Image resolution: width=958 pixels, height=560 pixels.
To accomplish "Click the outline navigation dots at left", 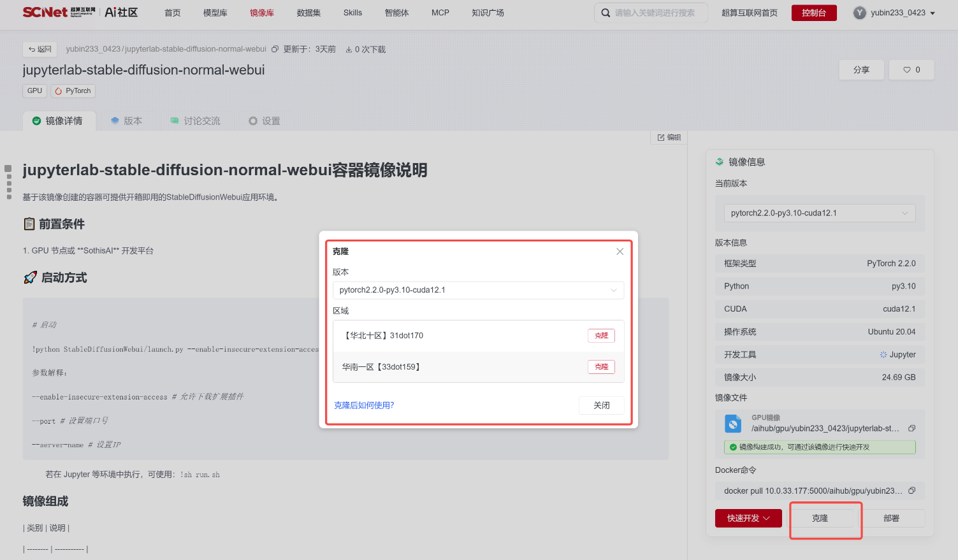I will point(8,183).
